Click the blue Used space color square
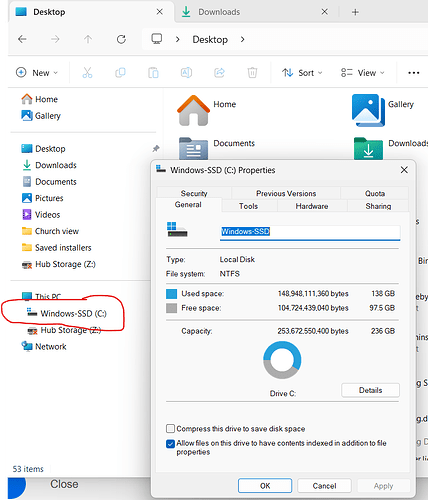This screenshot has height=500, width=428. pyautogui.click(x=171, y=294)
